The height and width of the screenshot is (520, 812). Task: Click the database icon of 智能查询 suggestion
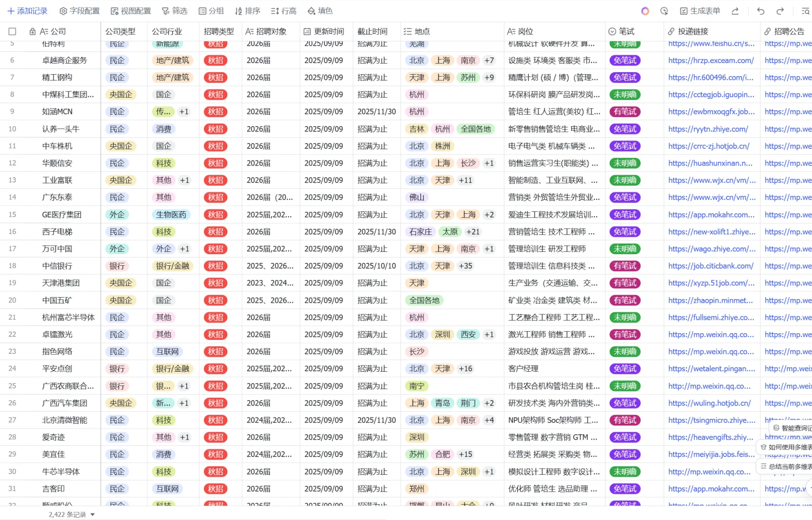pos(776,428)
